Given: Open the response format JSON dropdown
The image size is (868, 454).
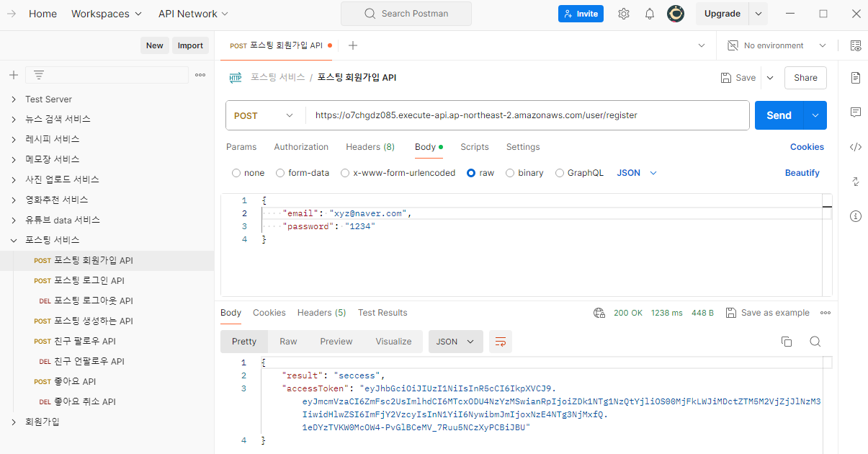Looking at the screenshot, I should coord(455,342).
